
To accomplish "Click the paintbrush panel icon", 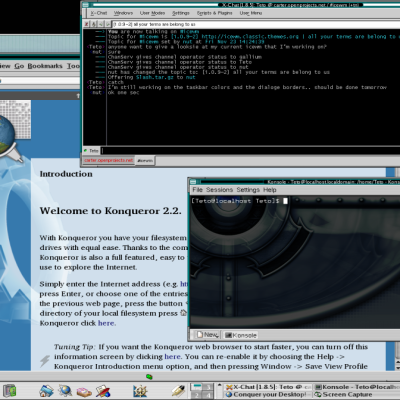I will [103, 391].
